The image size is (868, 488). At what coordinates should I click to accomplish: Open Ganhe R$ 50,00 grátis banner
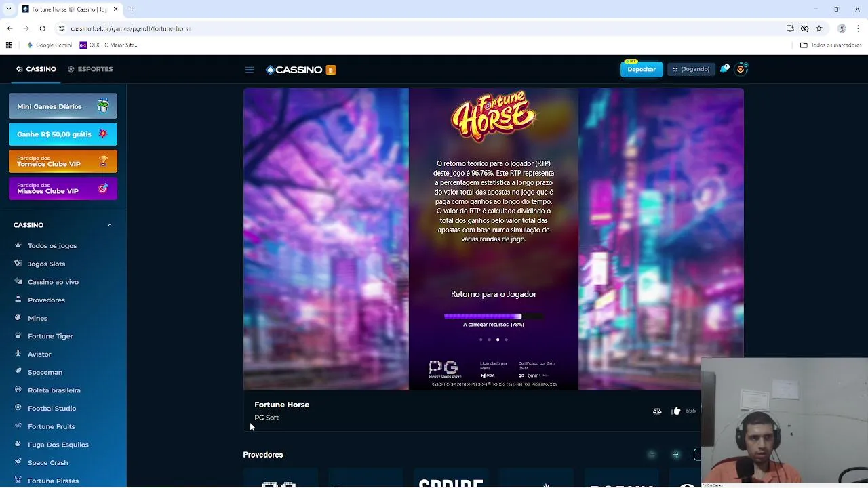[x=63, y=134]
